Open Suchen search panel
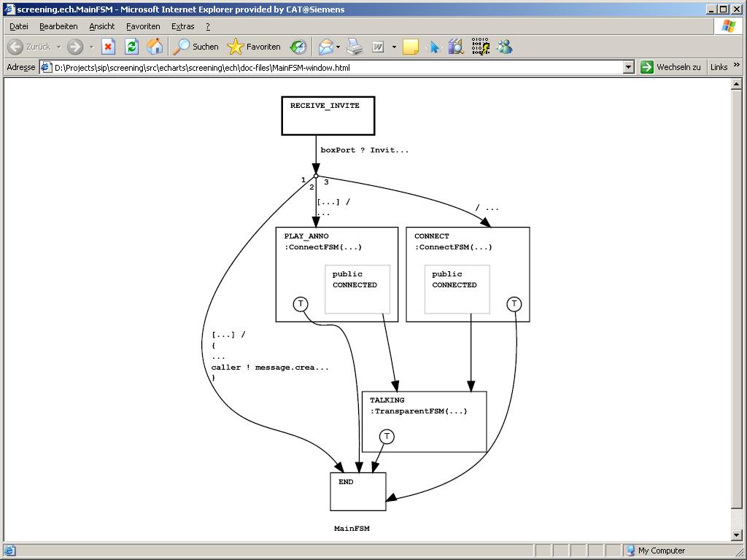This screenshot has width=747, height=560. 196,47
